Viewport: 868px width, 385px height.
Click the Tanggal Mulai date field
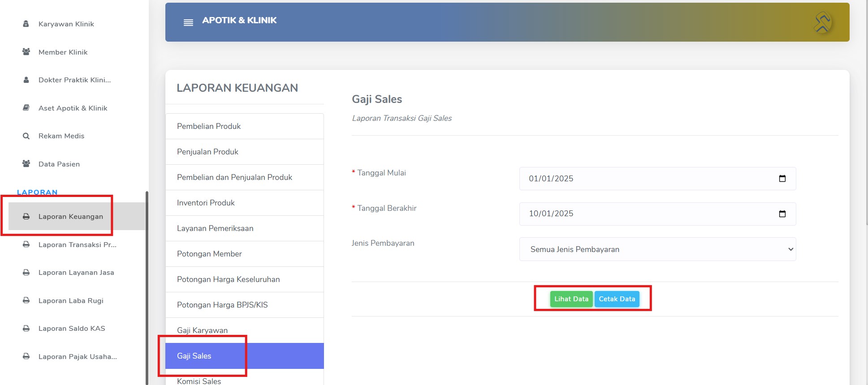click(x=657, y=179)
